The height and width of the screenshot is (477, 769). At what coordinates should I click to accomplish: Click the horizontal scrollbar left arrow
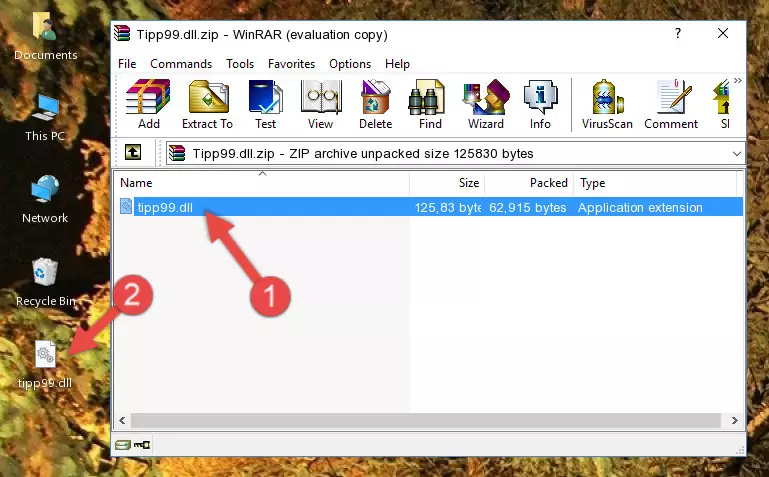122,420
